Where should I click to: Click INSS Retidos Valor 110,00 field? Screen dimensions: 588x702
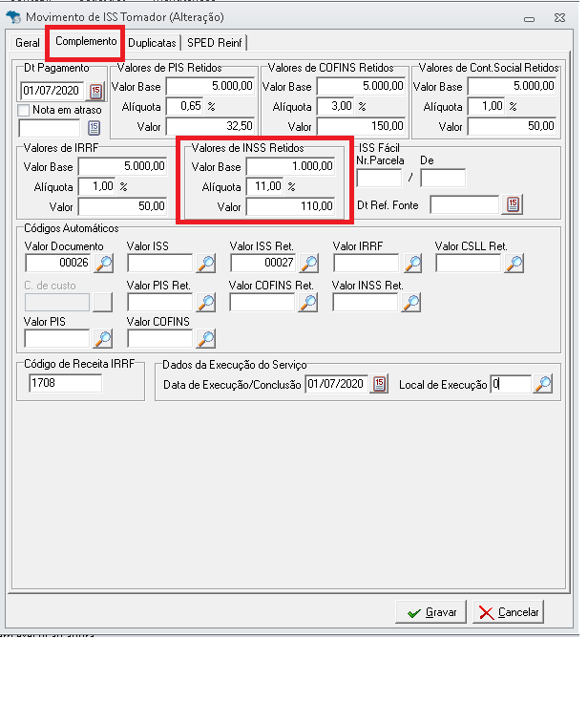(291, 206)
